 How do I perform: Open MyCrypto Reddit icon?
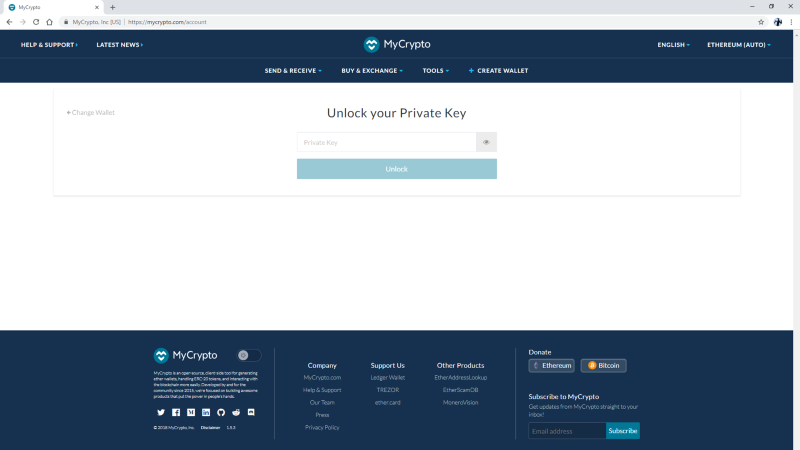tap(236, 412)
